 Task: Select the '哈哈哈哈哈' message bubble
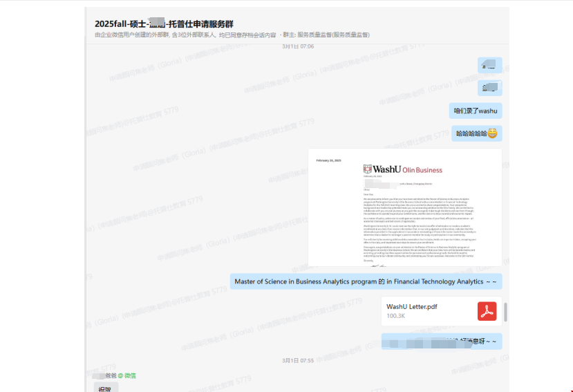(x=476, y=133)
